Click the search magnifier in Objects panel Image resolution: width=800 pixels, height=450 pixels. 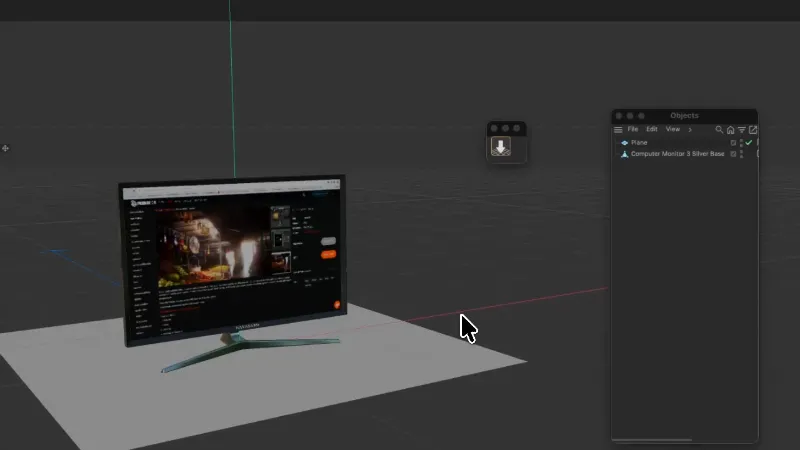[x=719, y=130]
